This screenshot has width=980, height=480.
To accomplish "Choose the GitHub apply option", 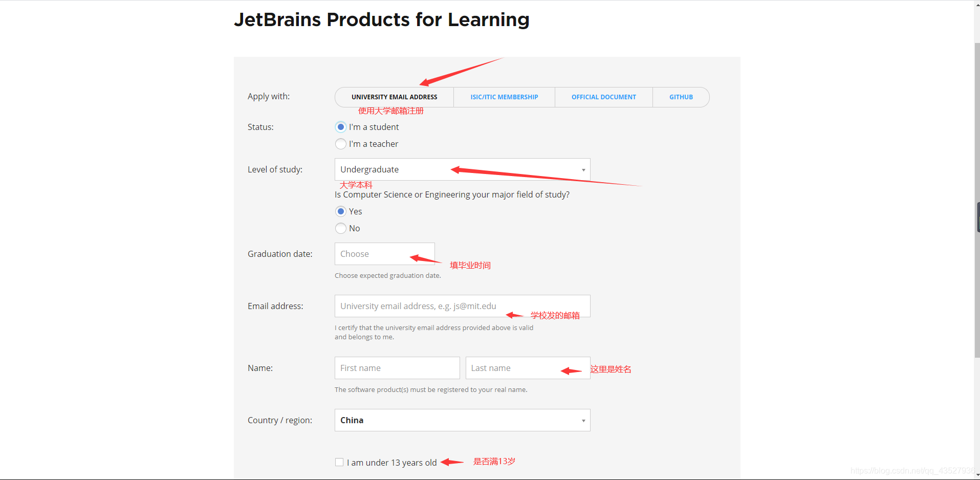I will coord(681,97).
